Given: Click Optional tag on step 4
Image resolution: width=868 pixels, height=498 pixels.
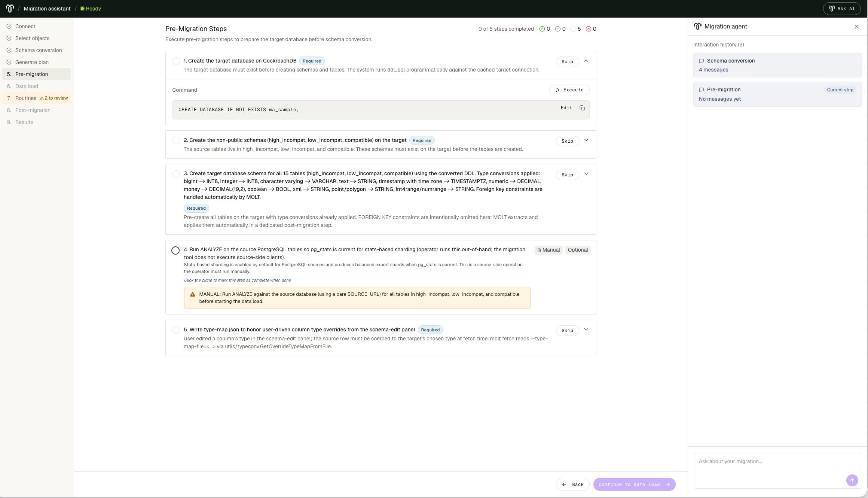Looking at the screenshot, I should pos(578,250).
